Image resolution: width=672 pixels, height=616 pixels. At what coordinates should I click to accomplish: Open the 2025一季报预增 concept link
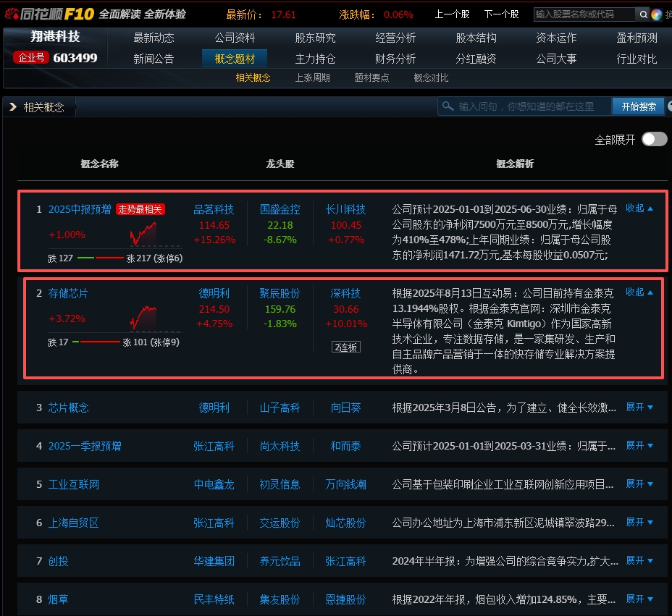pos(85,446)
